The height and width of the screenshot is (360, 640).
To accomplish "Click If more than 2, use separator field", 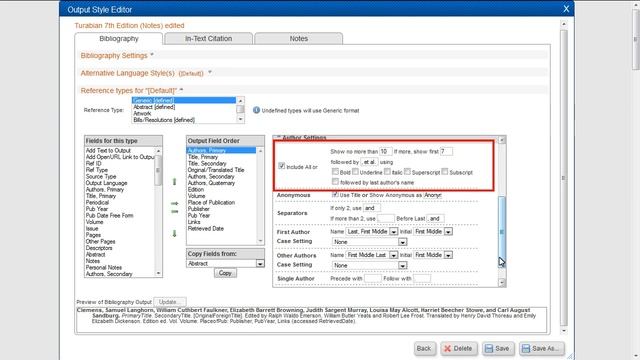I will (x=386, y=219).
